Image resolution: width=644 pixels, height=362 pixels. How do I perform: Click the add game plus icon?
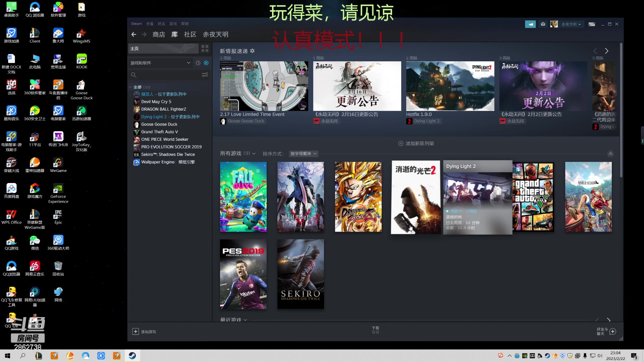pyautogui.click(x=136, y=331)
